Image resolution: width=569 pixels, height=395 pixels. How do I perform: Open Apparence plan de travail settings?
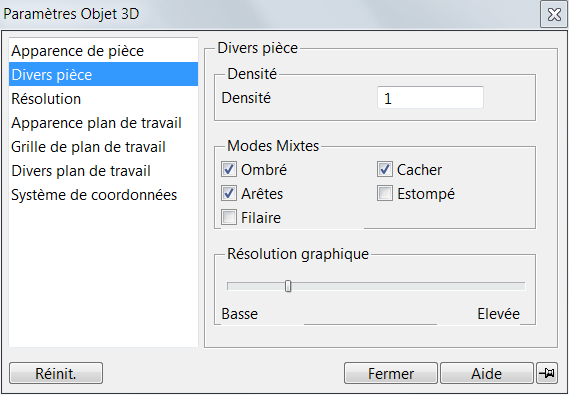103,123
